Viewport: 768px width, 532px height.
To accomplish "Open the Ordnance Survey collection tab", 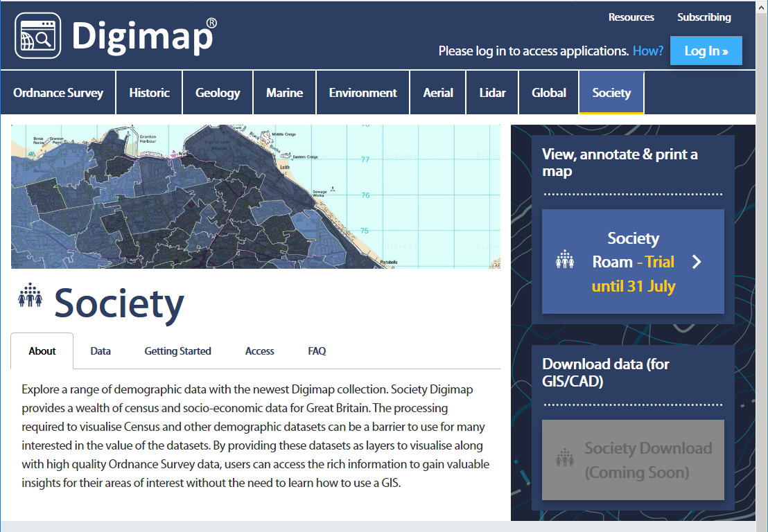I will coord(58,93).
